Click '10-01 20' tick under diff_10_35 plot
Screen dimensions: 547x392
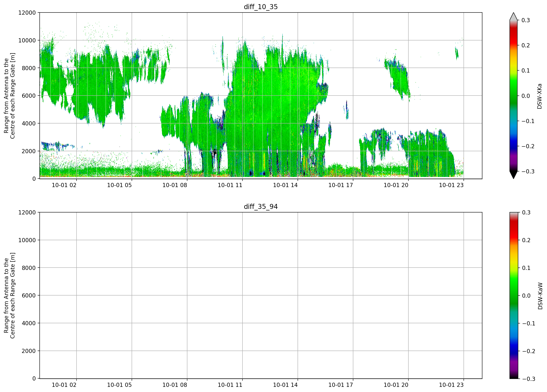coord(396,185)
